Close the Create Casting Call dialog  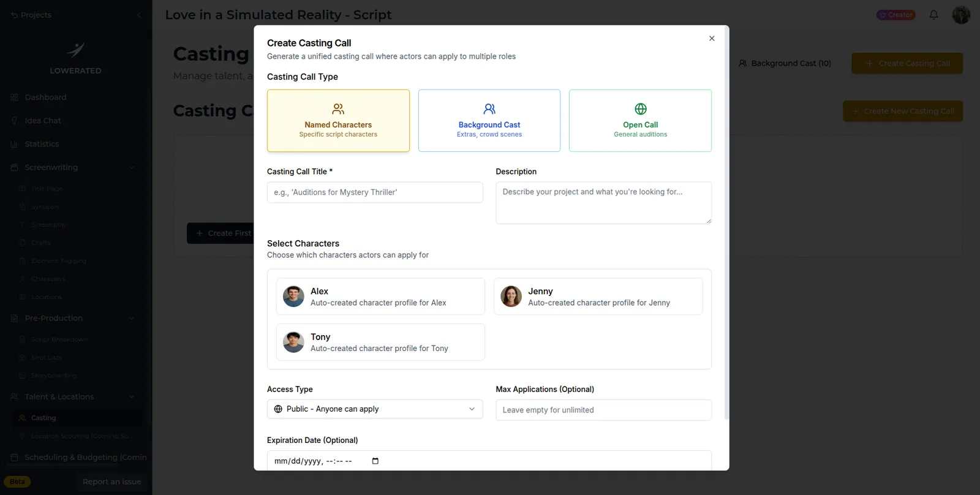[712, 39]
